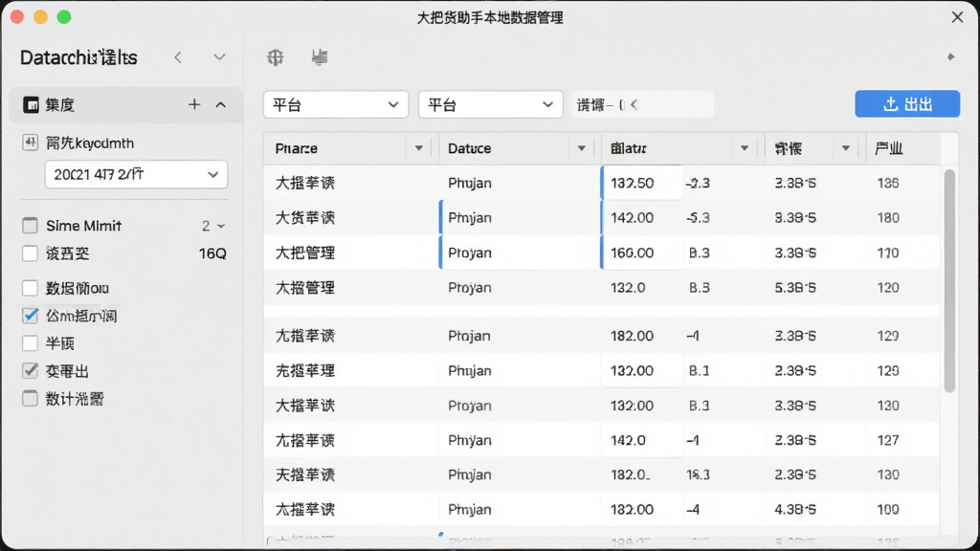Click the 集度 section icon

click(31, 105)
